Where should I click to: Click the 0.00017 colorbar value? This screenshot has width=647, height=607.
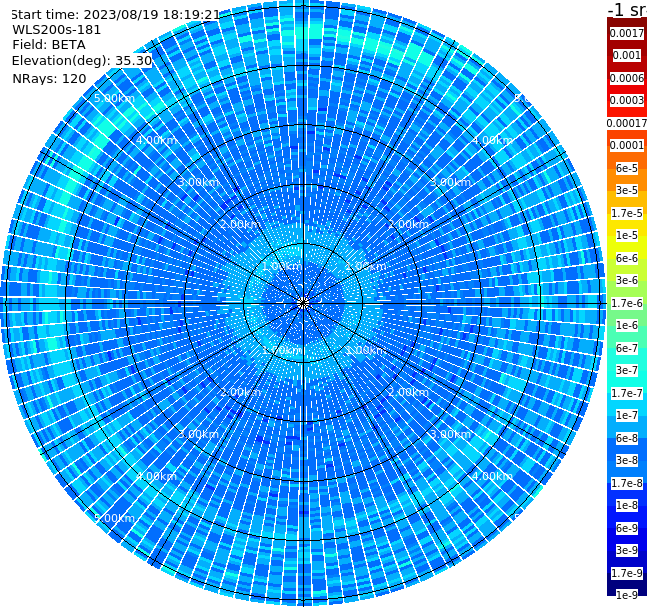[x=627, y=123]
